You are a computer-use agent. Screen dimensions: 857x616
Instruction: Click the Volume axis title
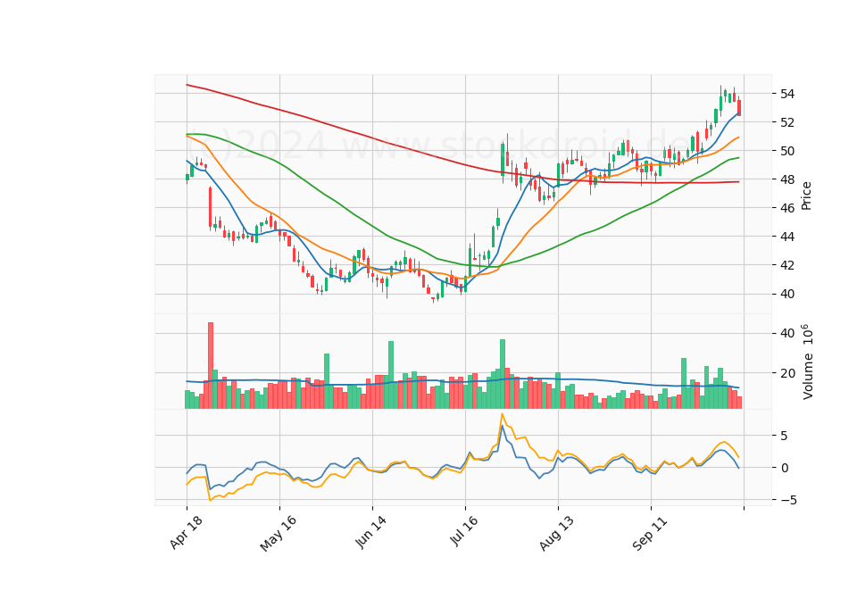(807, 362)
